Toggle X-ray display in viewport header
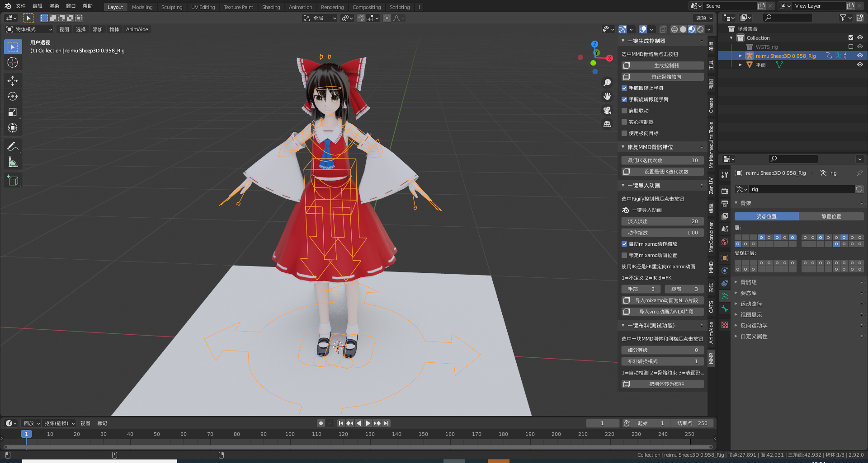868x463 pixels. pos(663,29)
